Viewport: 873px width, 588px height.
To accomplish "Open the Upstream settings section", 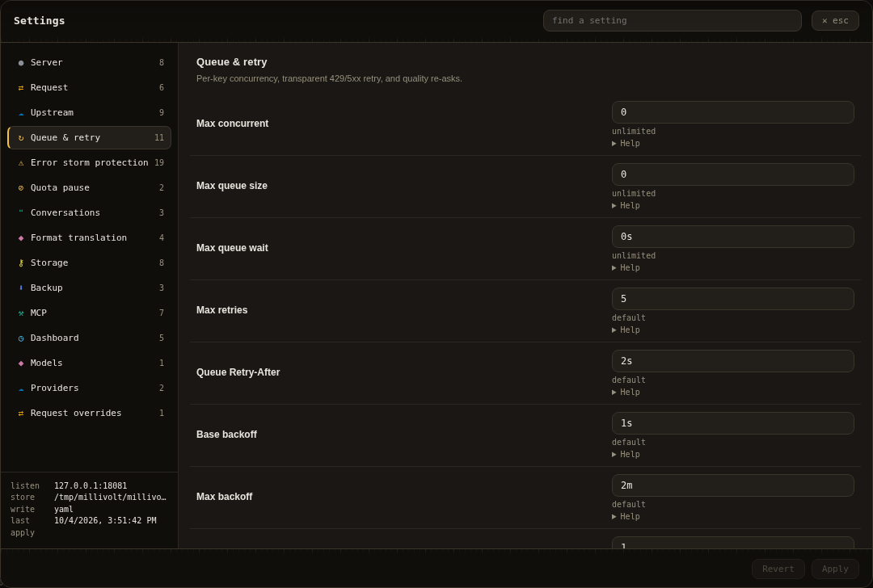I will (x=89, y=112).
